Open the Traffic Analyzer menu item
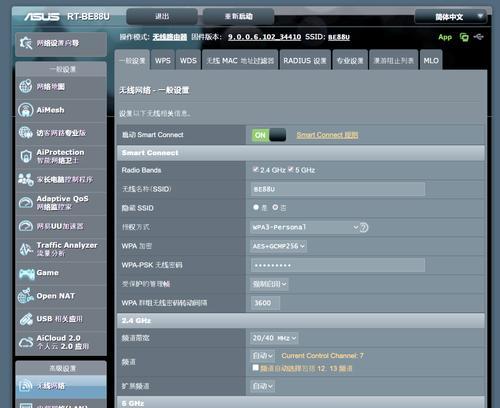 (x=61, y=249)
